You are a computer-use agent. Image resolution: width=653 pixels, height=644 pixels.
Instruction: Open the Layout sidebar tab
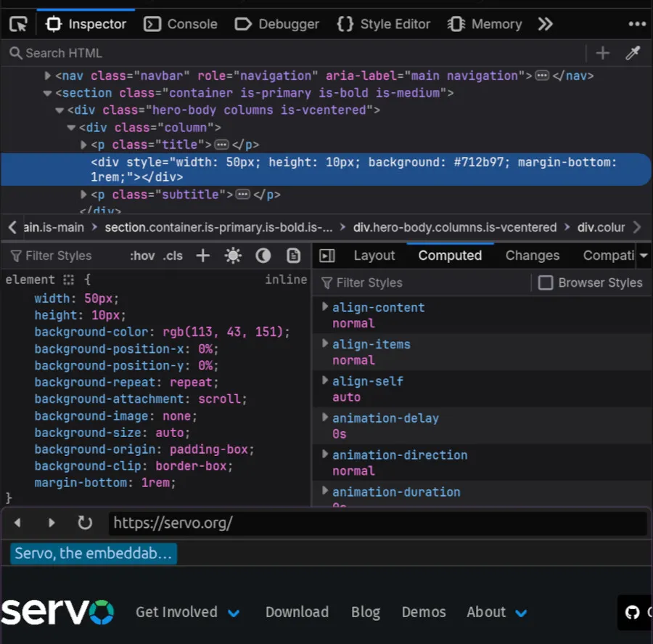(374, 256)
